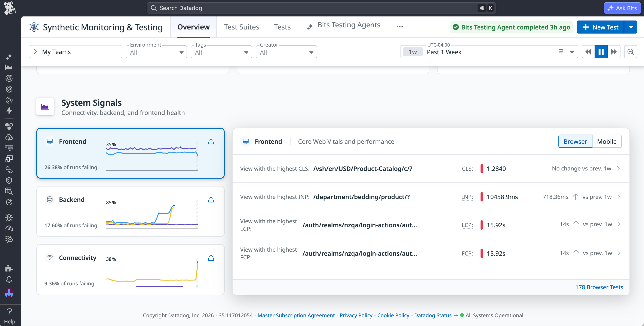The width and height of the screenshot is (644, 326).
Task: Select the Backend signal card
Action: click(x=131, y=211)
